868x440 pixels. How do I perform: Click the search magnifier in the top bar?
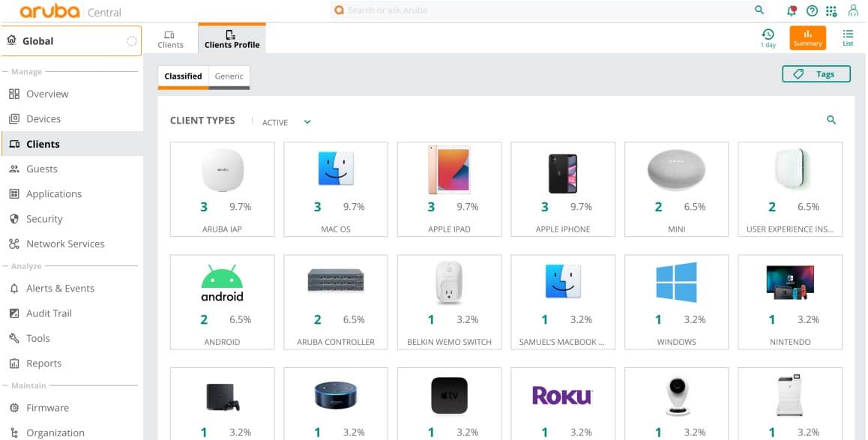coord(759,10)
